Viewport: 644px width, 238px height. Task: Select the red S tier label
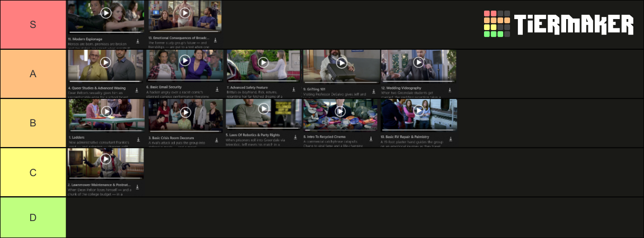pos(33,25)
